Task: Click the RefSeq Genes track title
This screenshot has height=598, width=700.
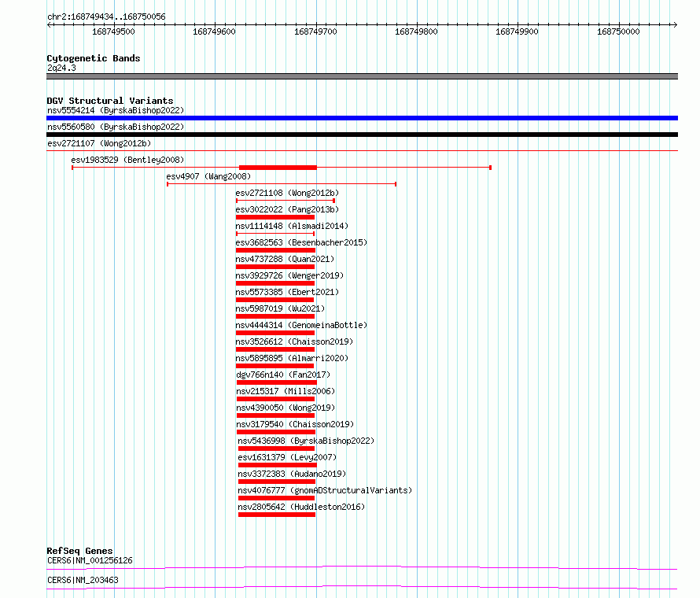Action: (79, 551)
